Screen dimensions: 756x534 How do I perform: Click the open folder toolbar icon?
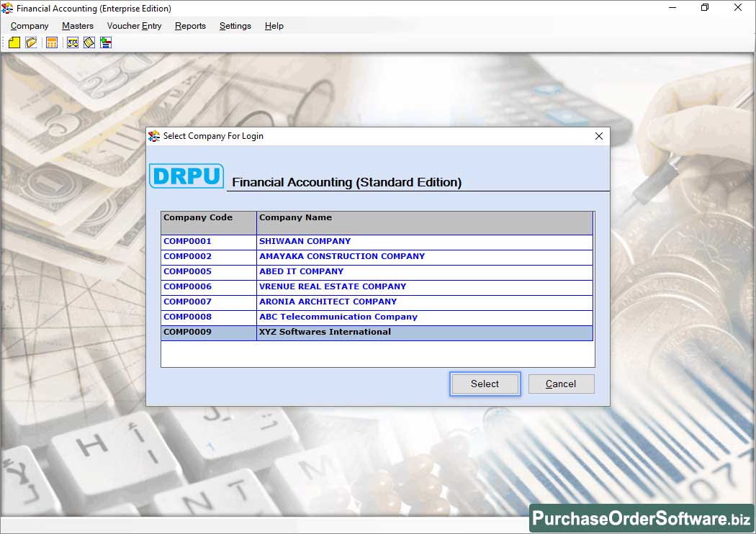(x=32, y=43)
